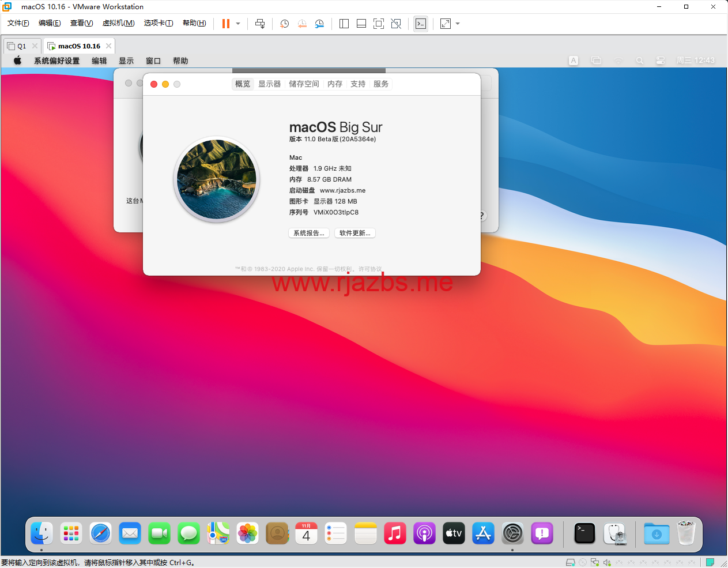Take a snapshot of this virtual machine

click(x=285, y=24)
